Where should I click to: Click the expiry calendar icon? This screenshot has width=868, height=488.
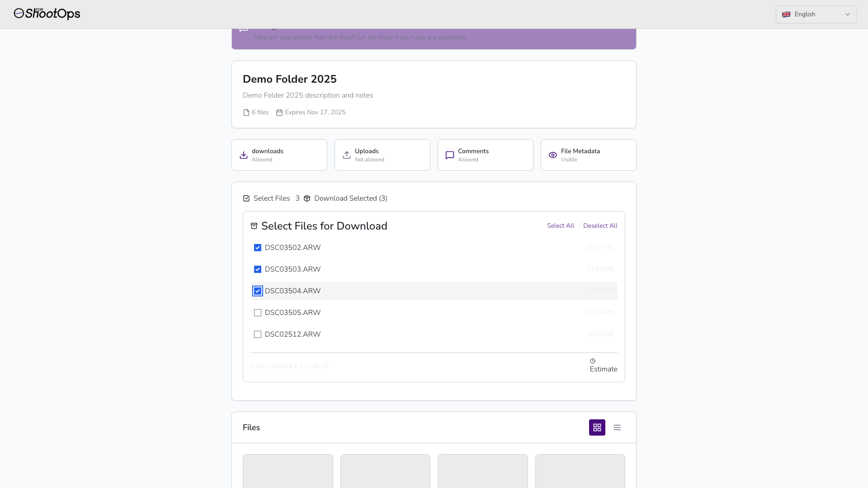coord(279,113)
